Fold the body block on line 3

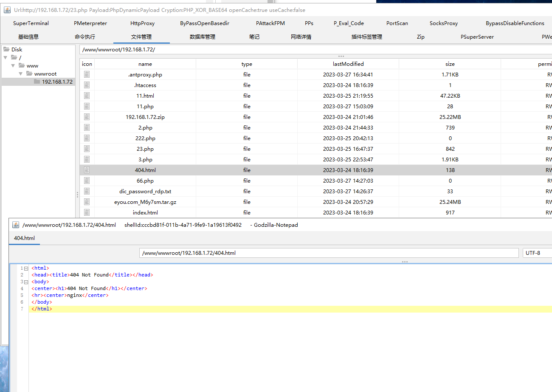pos(26,282)
